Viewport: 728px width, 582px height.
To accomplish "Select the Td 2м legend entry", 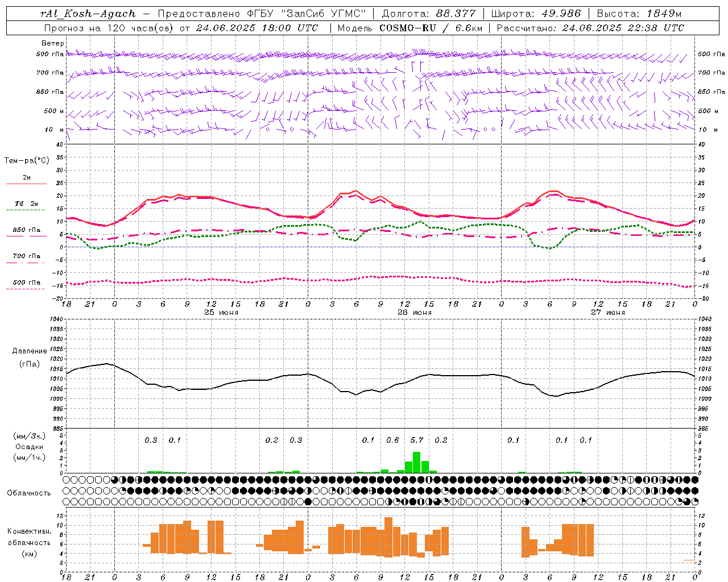I will coord(26,203).
